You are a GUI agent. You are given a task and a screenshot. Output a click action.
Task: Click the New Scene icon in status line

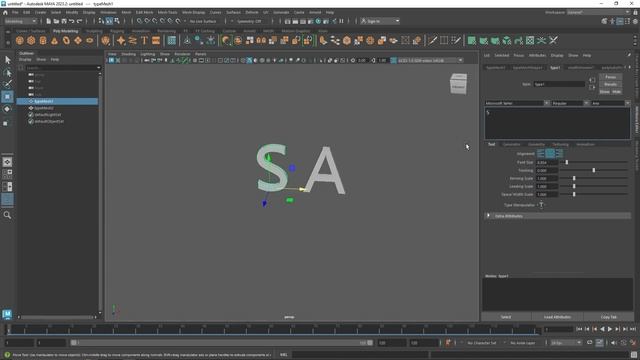click(x=49, y=21)
